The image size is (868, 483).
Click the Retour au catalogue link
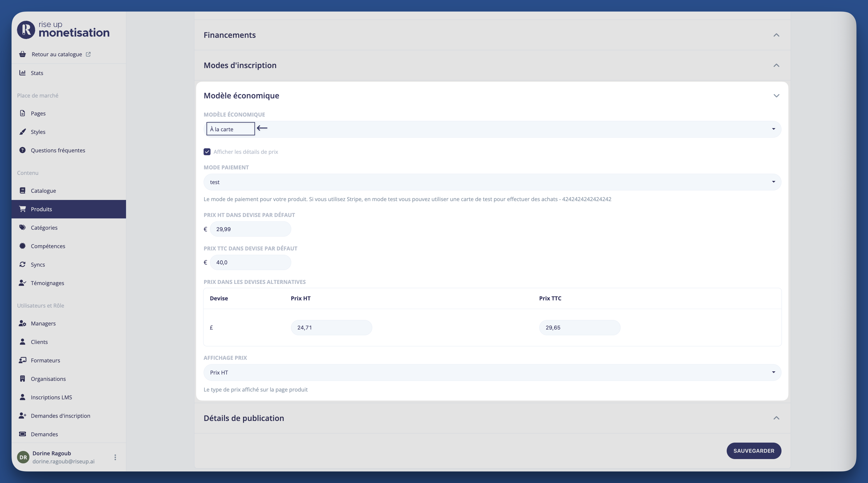pyautogui.click(x=56, y=54)
